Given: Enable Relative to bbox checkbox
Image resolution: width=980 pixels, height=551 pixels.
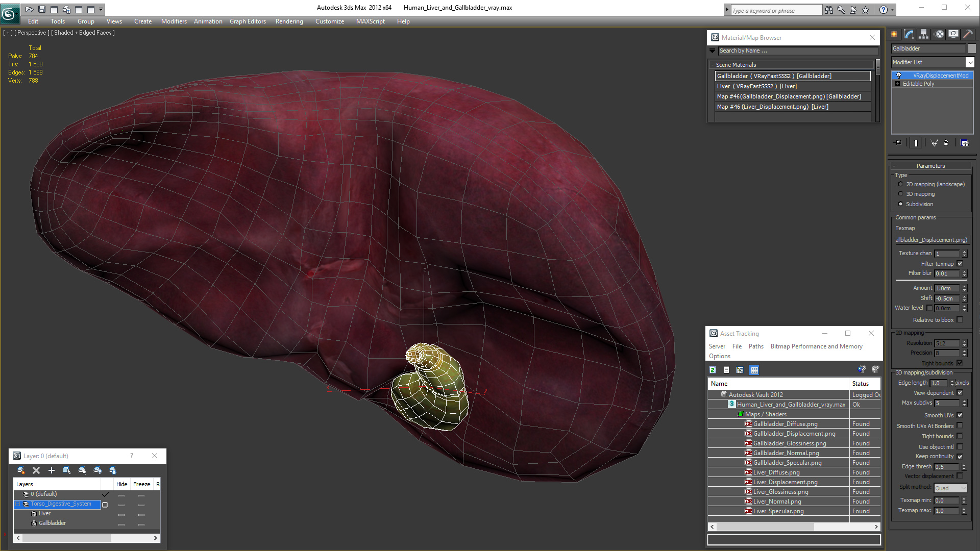Looking at the screenshot, I should pos(960,320).
